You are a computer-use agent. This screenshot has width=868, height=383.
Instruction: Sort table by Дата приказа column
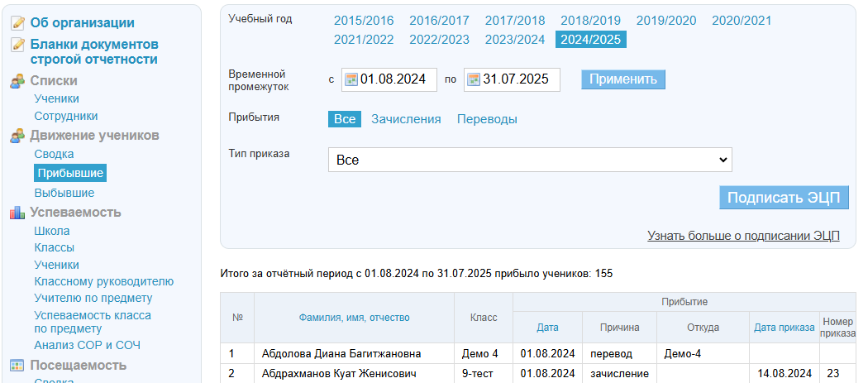[784, 328]
